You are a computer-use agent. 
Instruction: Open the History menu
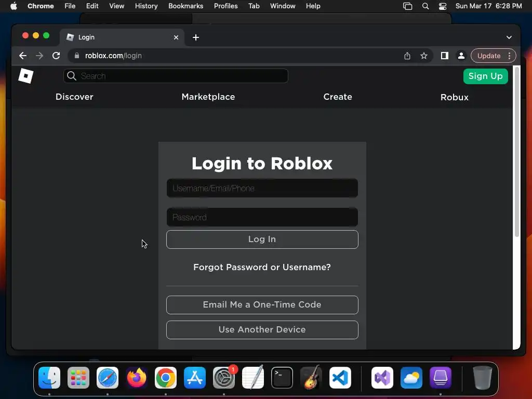coord(146,6)
